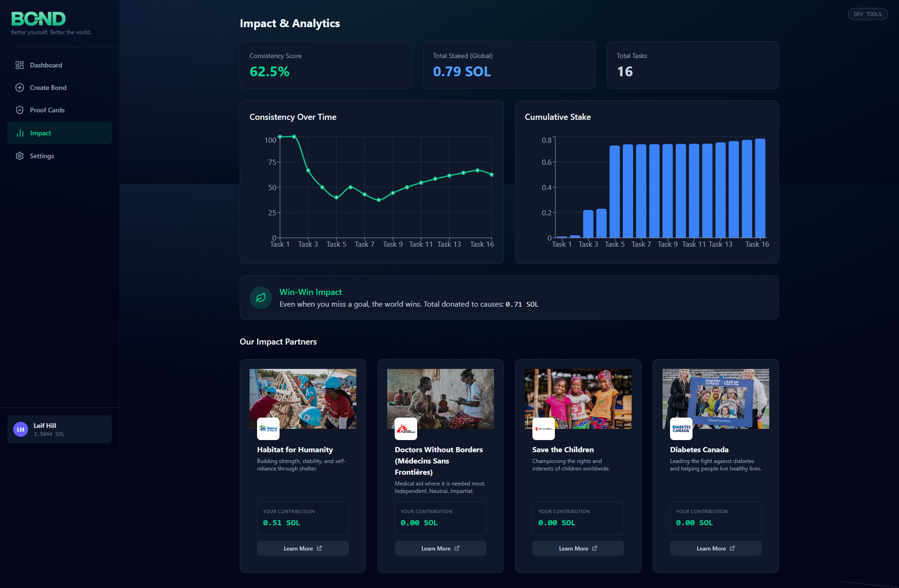899x588 pixels.
Task: Click the LH user avatar circle
Action: [21, 429]
